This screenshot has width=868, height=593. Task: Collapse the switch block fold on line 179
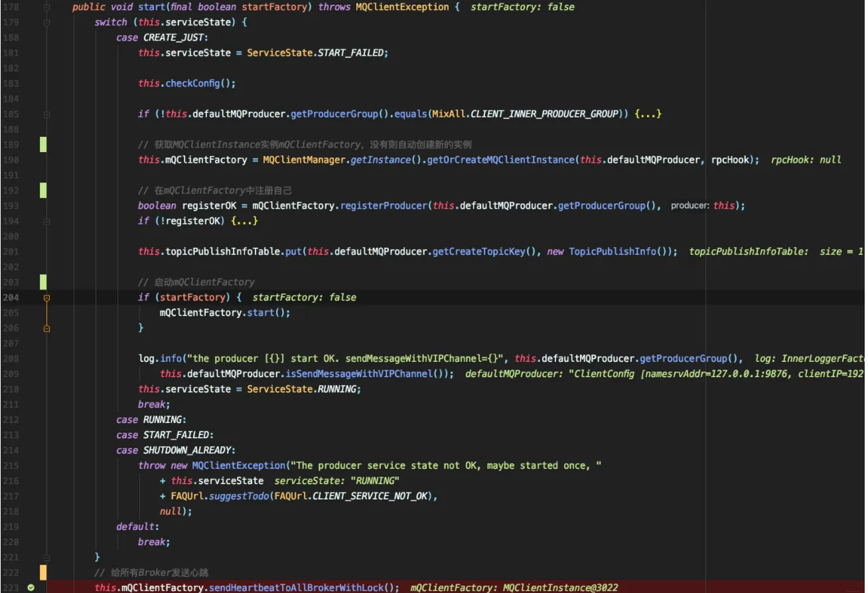click(46, 22)
